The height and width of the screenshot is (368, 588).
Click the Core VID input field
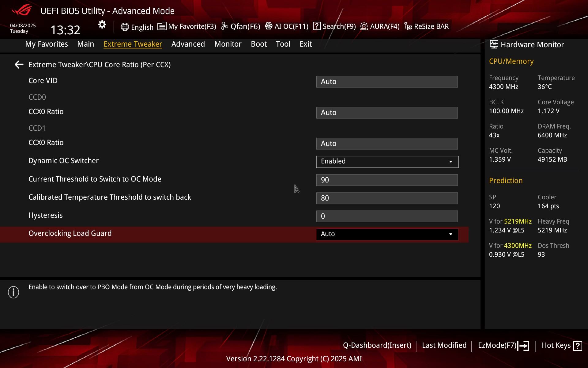click(387, 82)
